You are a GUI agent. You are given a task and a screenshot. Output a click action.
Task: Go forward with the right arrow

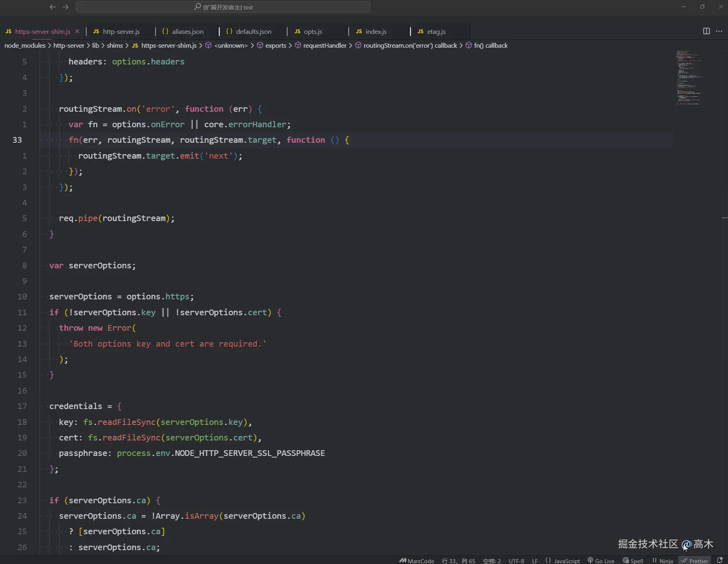coord(66,7)
